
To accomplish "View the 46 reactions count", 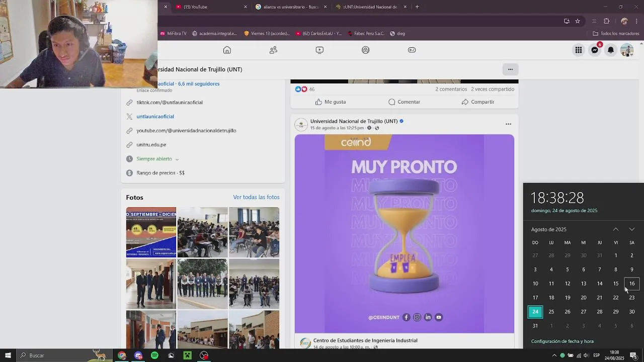I will pos(311,89).
